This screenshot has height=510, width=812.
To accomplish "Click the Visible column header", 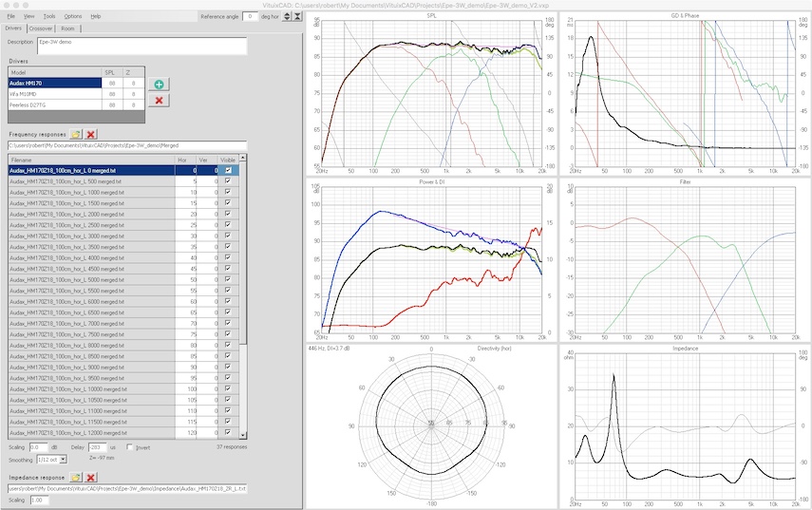I will click(x=228, y=160).
